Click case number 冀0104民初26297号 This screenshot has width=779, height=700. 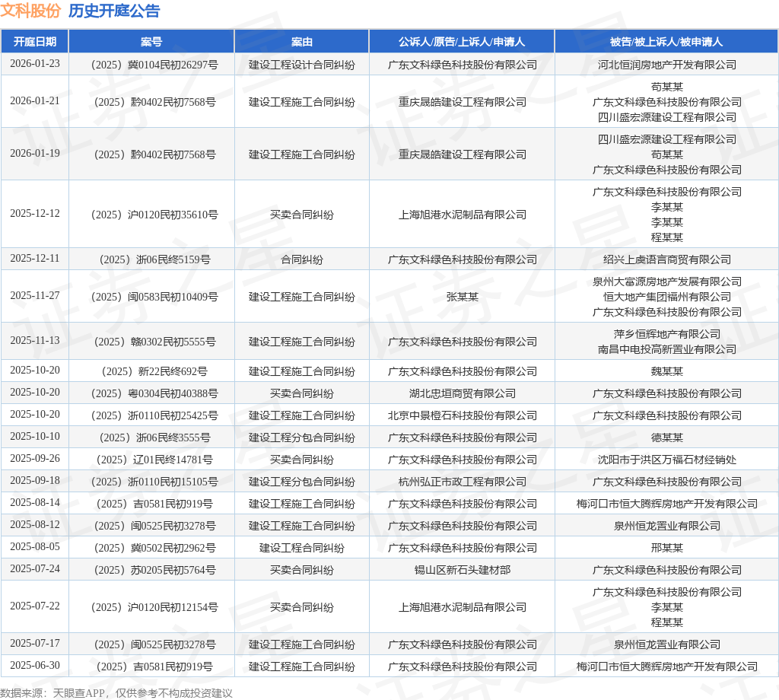click(x=154, y=65)
